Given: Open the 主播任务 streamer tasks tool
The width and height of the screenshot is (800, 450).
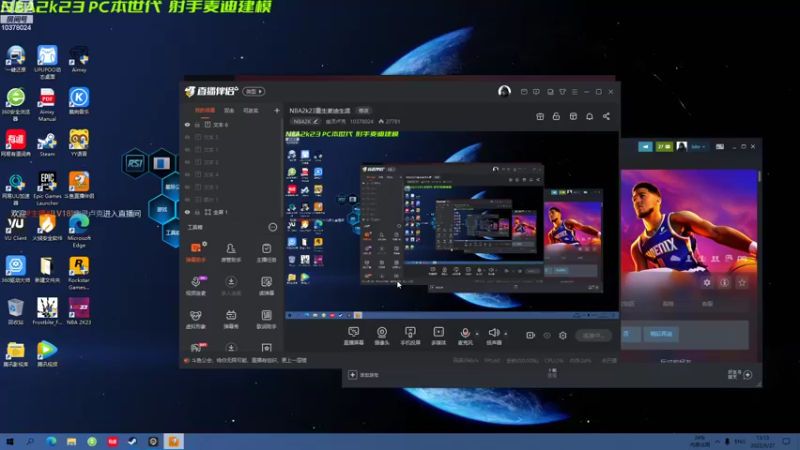Looking at the screenshot, I should [266, 253].
